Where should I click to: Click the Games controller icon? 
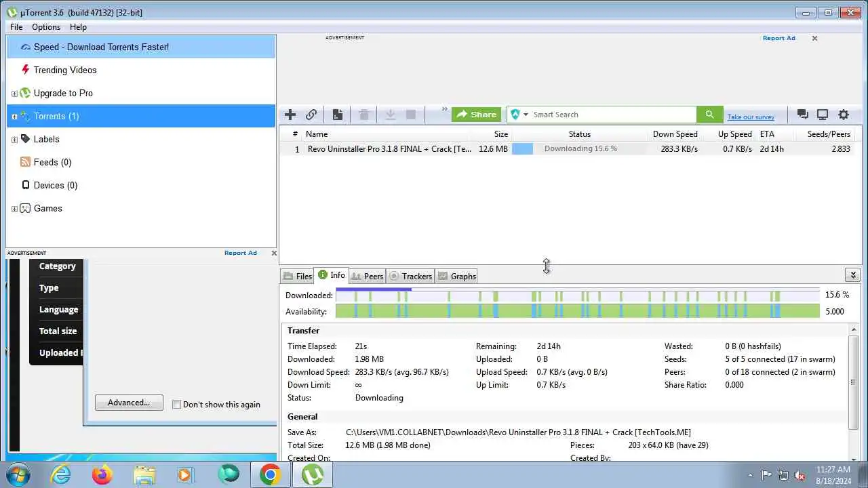coord(25,208)
